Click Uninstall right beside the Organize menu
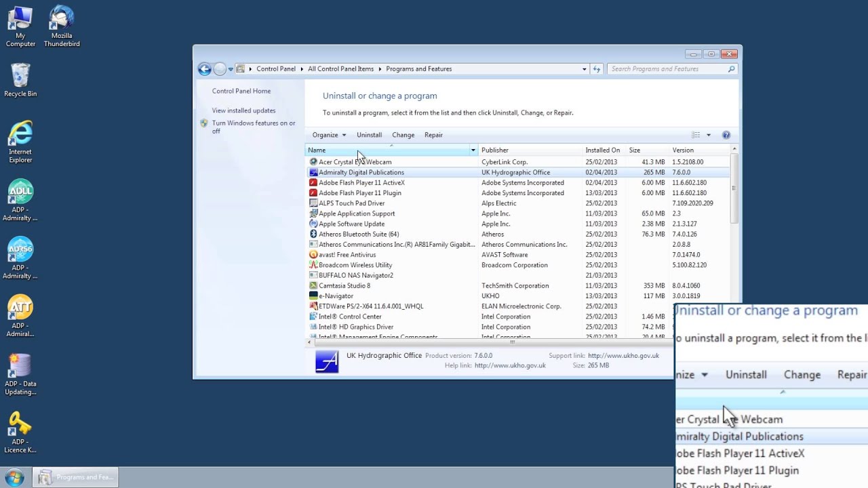 [369, 135]
